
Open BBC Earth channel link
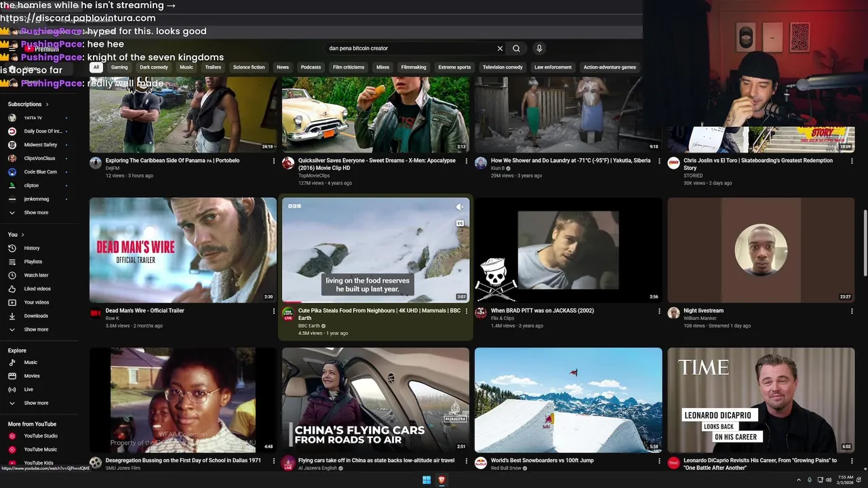tap(309, 326)
